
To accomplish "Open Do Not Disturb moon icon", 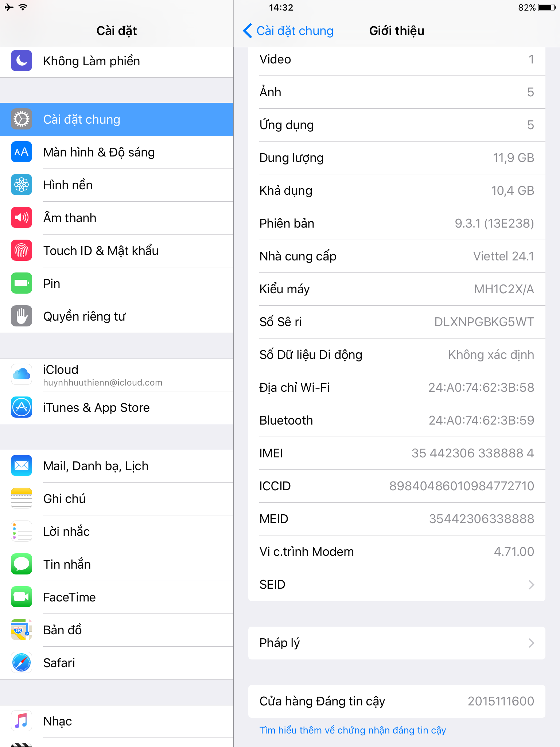I will [22, 61].
